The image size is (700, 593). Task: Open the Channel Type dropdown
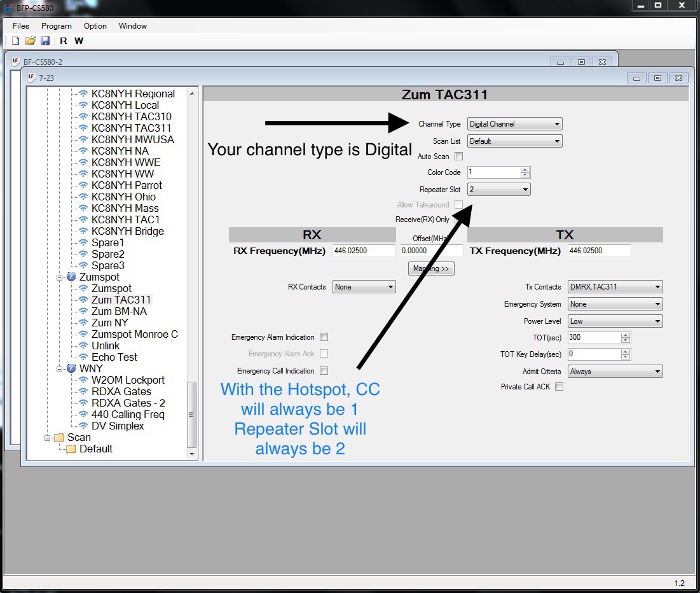[x=514, y=124]
